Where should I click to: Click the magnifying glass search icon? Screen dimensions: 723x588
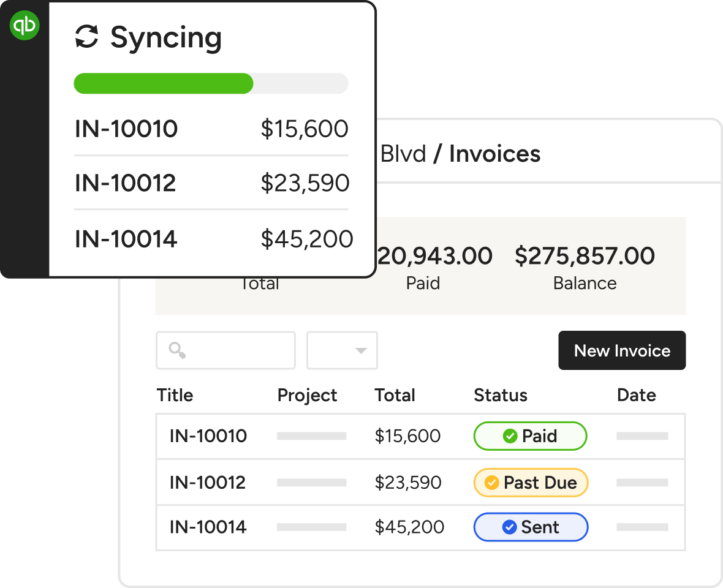tap(177, 350)
